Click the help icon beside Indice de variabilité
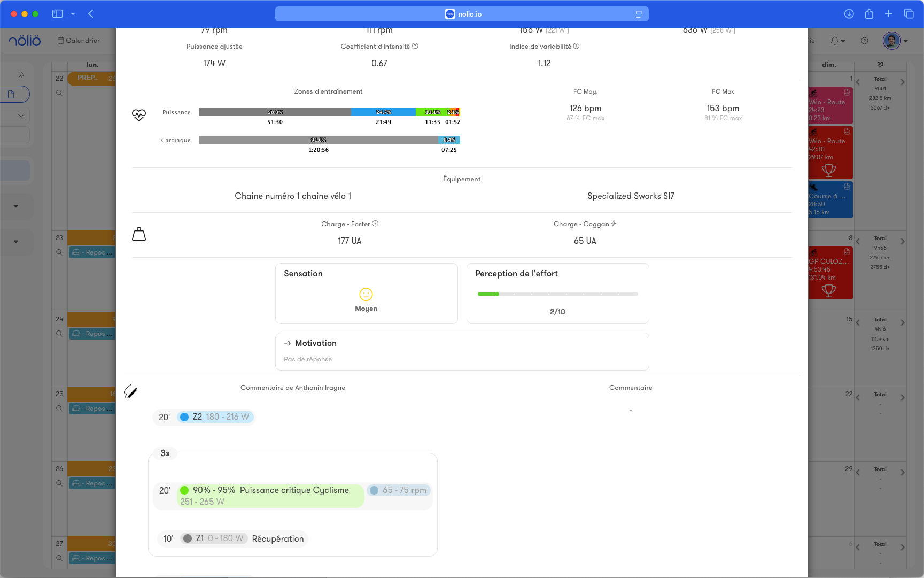The image size is (924, 578). click(576, 47)
